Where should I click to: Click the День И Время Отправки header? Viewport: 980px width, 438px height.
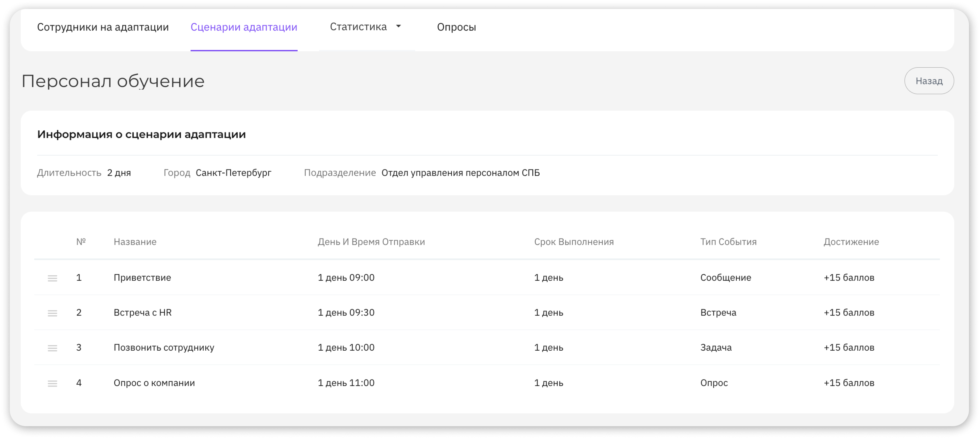point(371,242)
